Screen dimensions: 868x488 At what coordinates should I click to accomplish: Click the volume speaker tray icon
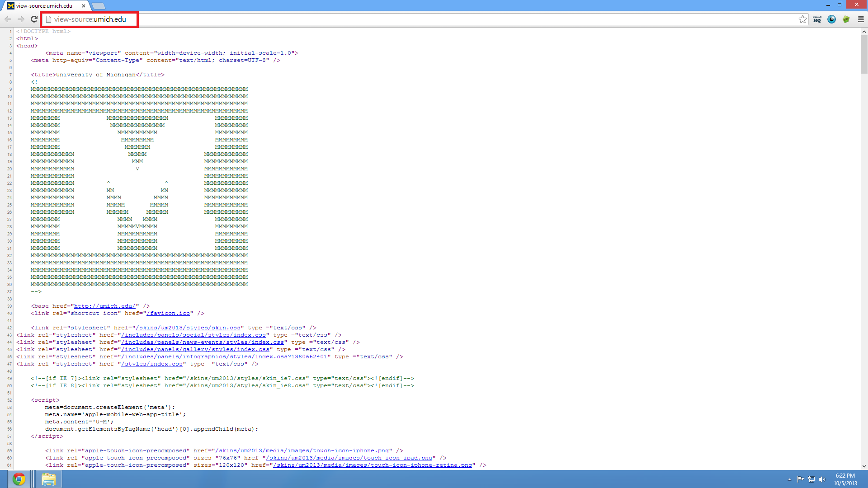[x=822, y=479]
